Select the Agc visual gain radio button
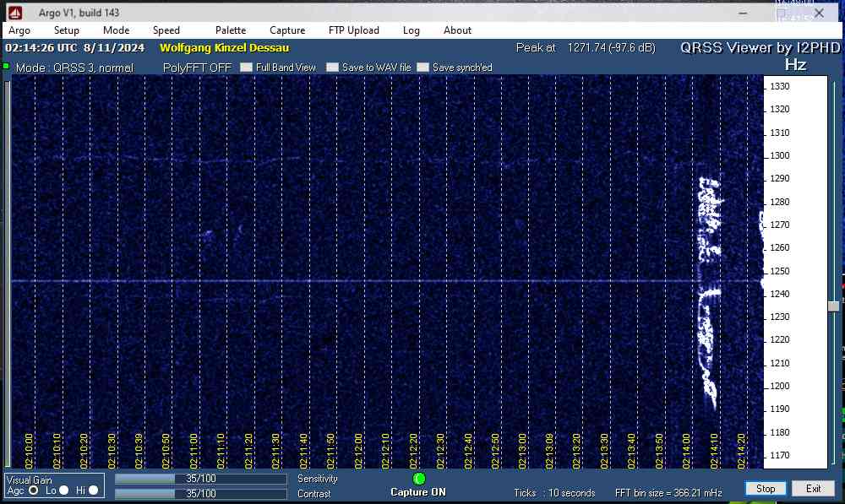This screenshot has width=845, height=504. 34,490
